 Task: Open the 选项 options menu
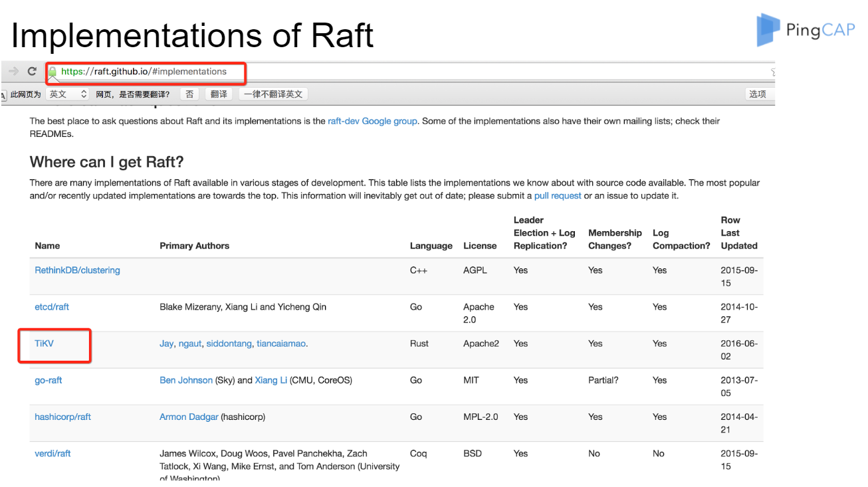point(757,94)
